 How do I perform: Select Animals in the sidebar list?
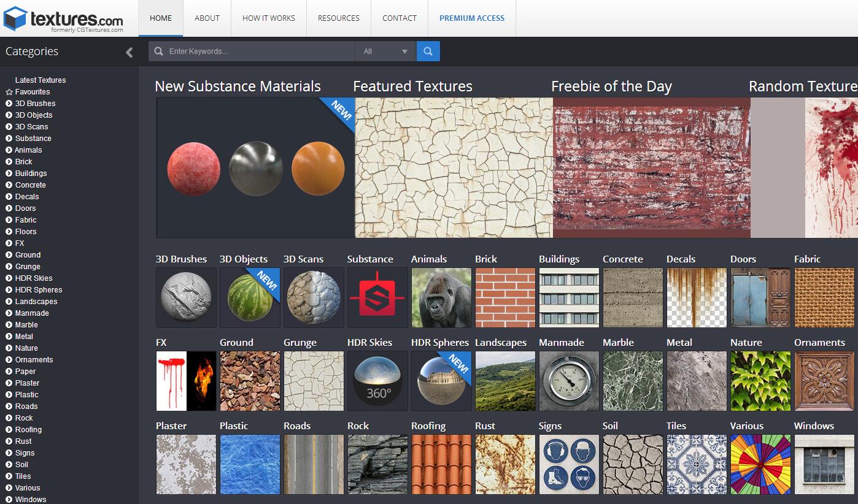click(28, 150)
